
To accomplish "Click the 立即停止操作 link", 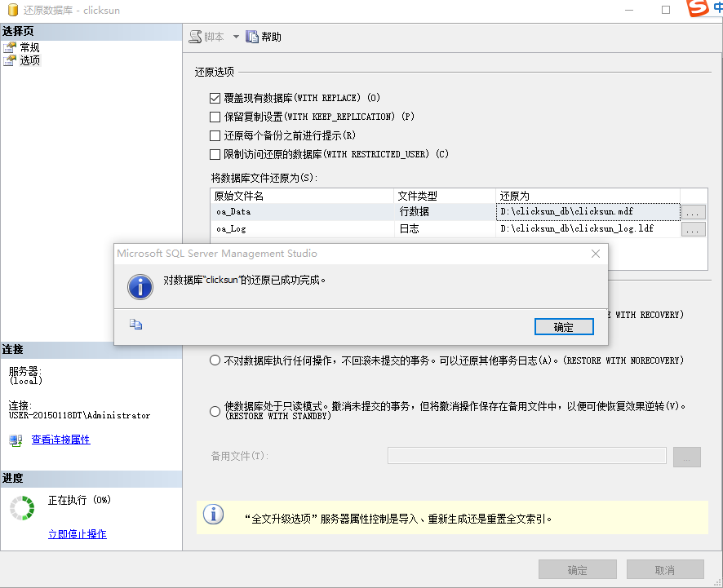I will click(78, 534).
